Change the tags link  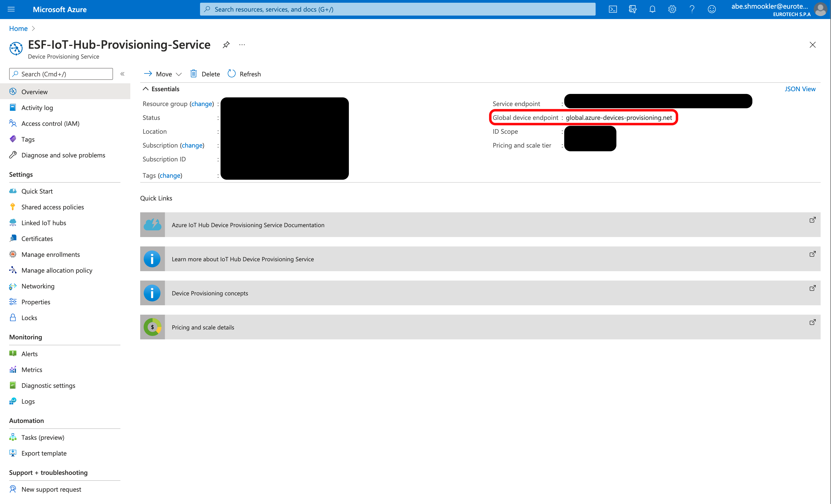pos(170,175)
